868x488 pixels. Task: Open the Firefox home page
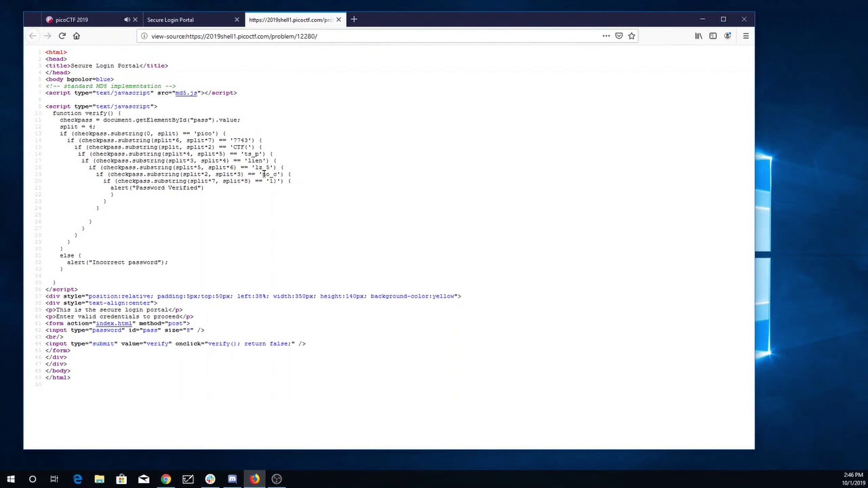(76, 36)
